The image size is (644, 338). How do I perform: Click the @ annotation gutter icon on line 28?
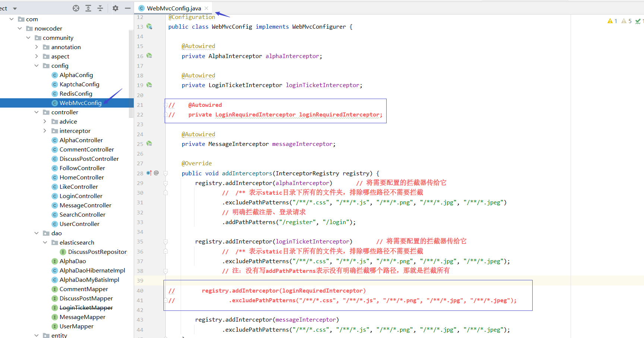(156, 173)
